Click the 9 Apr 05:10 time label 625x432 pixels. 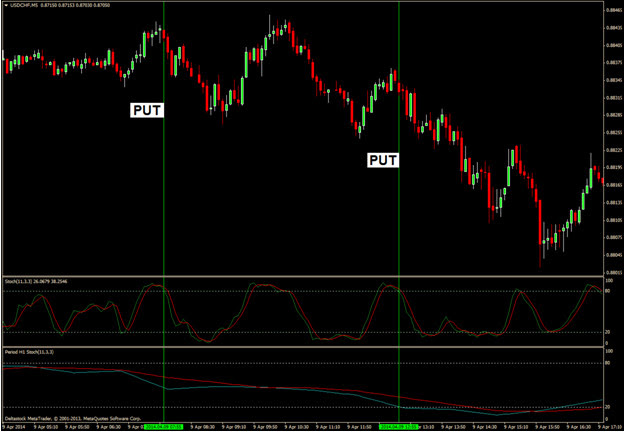(44, 426)
